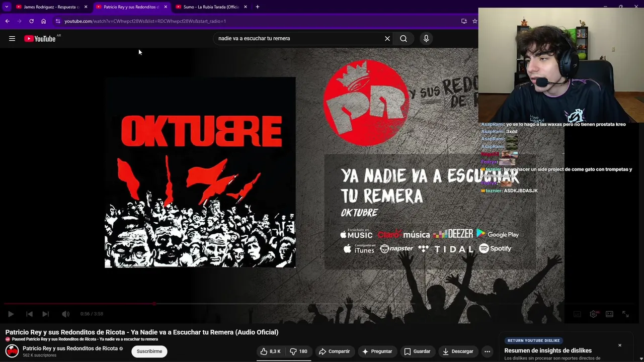Click the video title text

pyautogui.click(x=142, y=332)
